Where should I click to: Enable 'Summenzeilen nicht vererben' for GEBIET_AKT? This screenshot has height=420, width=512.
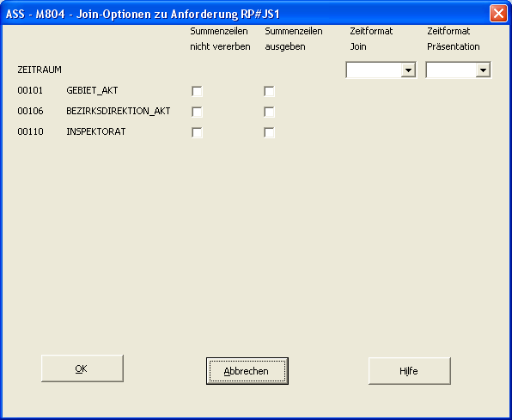coord(197,91)
